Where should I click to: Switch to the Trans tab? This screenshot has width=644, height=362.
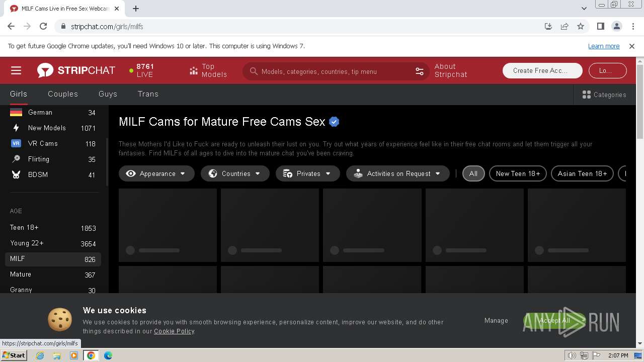tap(148, 94)
